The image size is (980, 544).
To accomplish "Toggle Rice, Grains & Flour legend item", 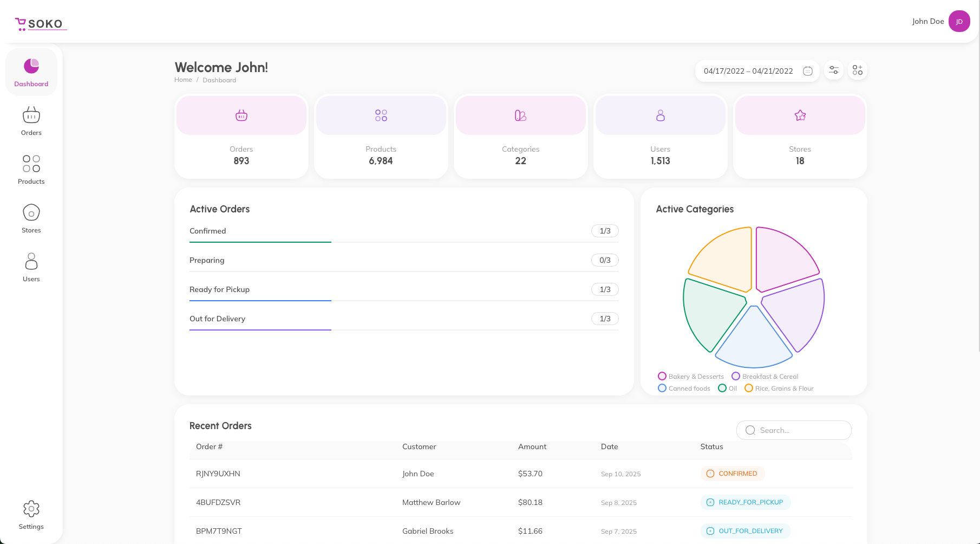I will click(x=779, y=388).
